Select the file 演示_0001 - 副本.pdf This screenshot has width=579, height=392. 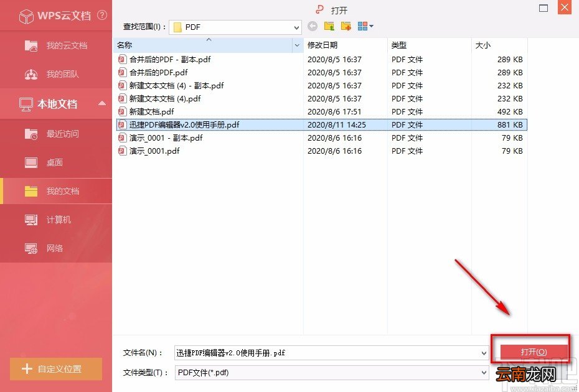point(166,138)
